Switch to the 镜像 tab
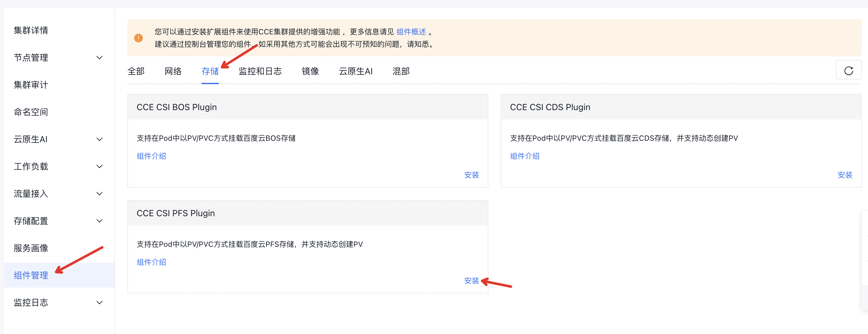Screen dimensions: 868x334 [310, 71]
